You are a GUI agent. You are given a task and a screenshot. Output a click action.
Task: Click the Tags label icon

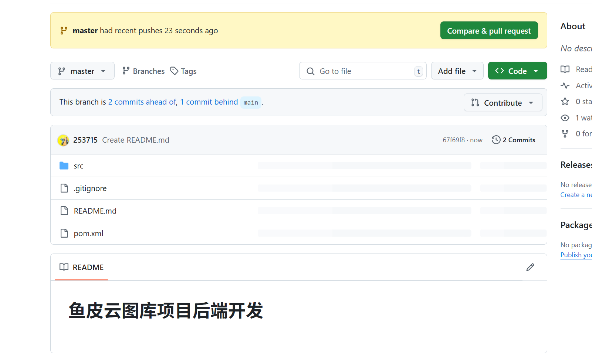[x=174, y=71]
